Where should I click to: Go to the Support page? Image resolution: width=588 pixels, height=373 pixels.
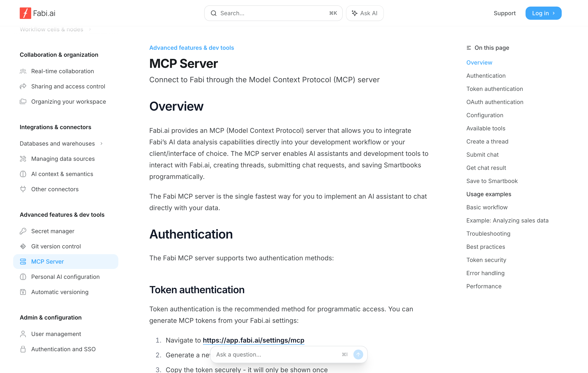(x=505, y=13)
